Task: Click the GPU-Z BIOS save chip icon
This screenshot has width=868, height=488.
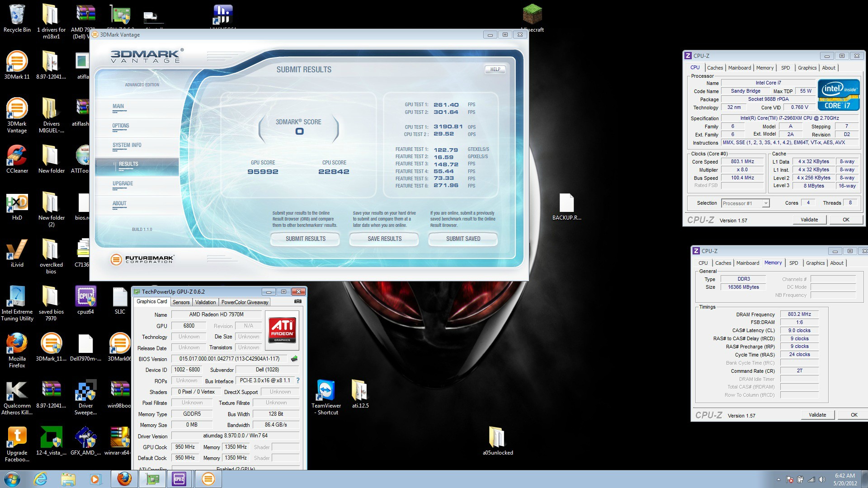Action: 294,359
